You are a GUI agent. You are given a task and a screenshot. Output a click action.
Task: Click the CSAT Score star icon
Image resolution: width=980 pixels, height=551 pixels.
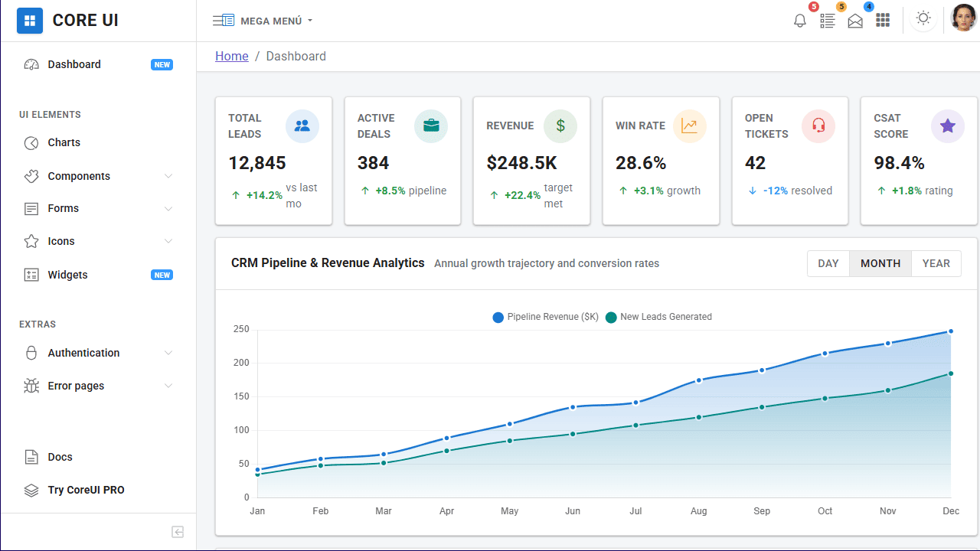click(948, 126)
